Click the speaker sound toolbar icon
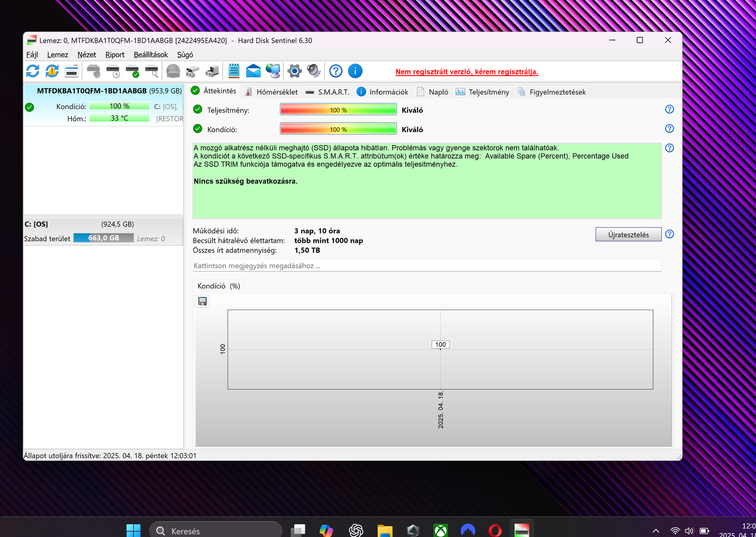Screen dimensions: 756x537 pos(314,71)
